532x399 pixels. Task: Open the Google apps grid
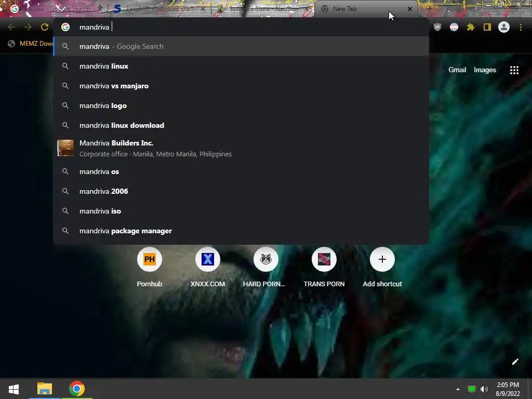(x=514, y=70)
